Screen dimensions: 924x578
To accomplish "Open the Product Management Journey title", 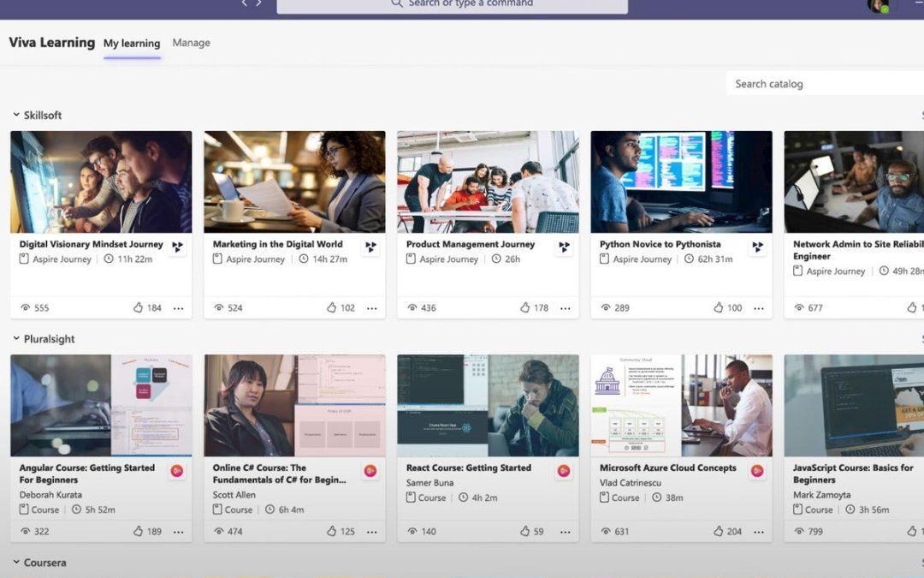I will pyautogui.click(x=471, y=244).
